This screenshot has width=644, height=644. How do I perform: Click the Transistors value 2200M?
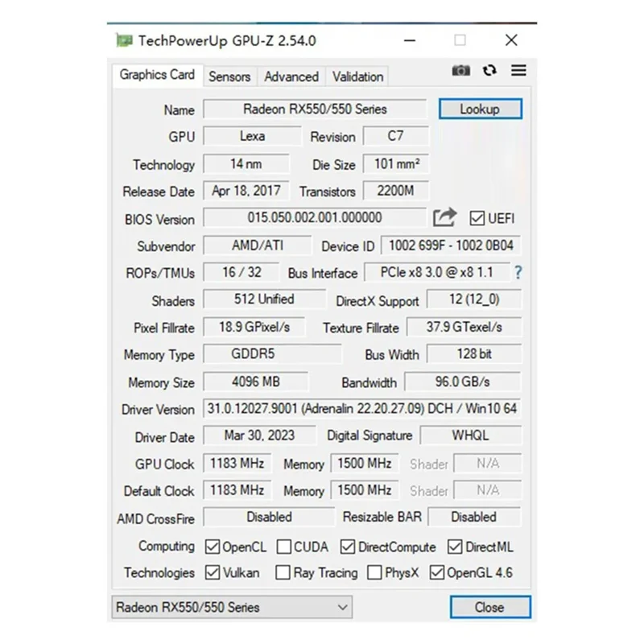click(396, 191)
